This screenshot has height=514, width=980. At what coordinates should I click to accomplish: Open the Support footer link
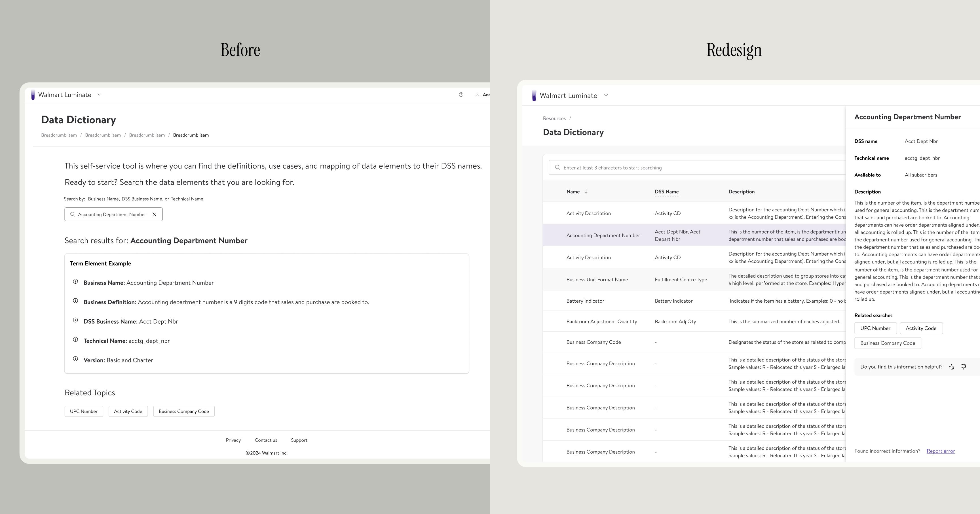click(299, 440)
